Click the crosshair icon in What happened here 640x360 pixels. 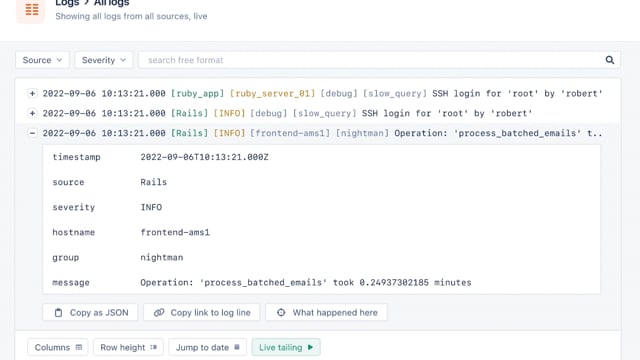pyautogui.click(x=281, y=313)
